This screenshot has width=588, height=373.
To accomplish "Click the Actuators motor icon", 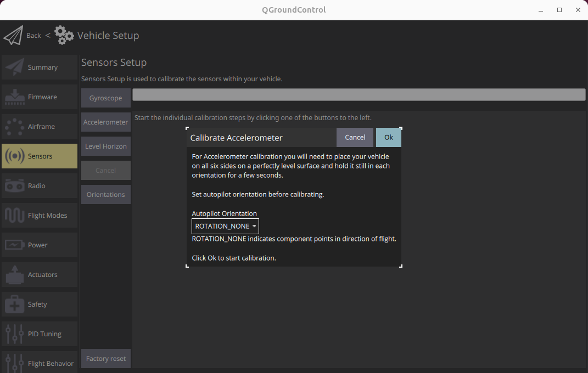I will (x=15, y=274).
